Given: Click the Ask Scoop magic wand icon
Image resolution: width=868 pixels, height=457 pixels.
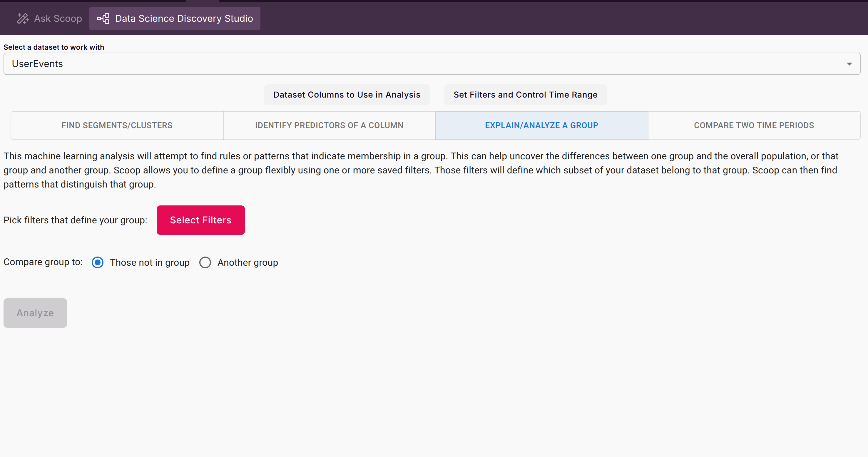Looking at the screenshot, I should coord(23,19).
